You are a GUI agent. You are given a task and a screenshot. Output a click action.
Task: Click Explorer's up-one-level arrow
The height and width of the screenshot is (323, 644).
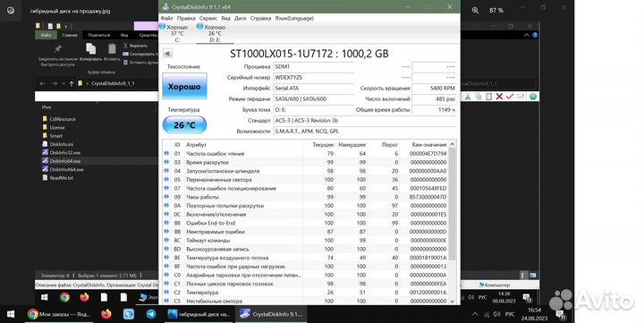tap(72, 83)
